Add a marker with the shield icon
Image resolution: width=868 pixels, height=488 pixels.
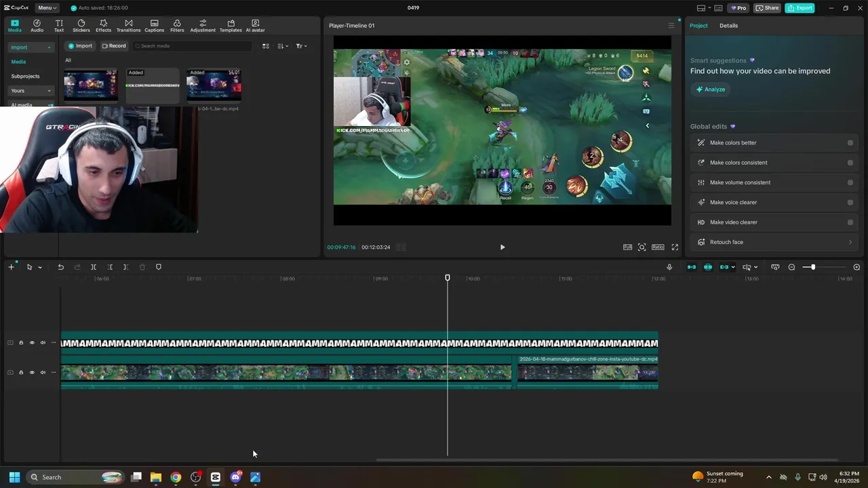(x=159, y=267)
